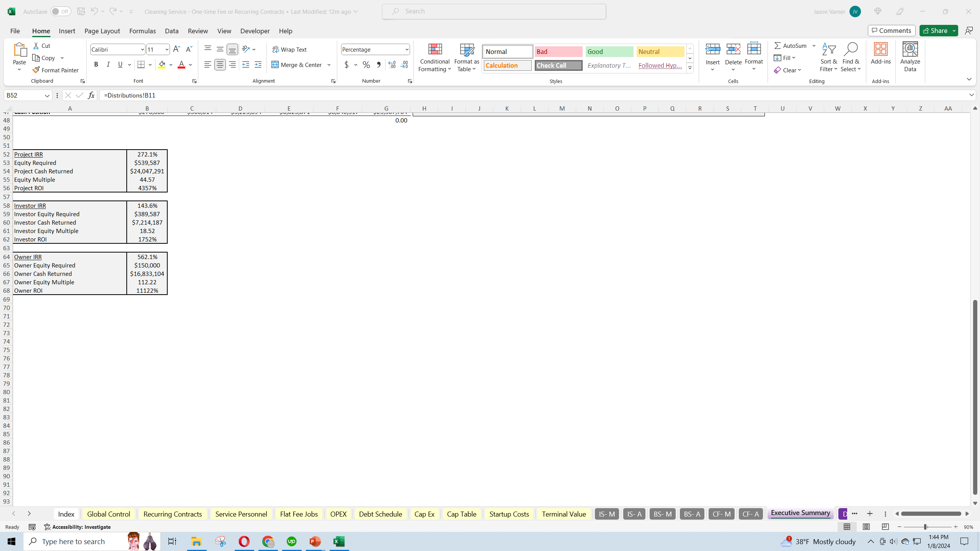The height and width of the screenshot is (551, 980).
Task: Click the Format Painter icon
Action: (36, 70)
